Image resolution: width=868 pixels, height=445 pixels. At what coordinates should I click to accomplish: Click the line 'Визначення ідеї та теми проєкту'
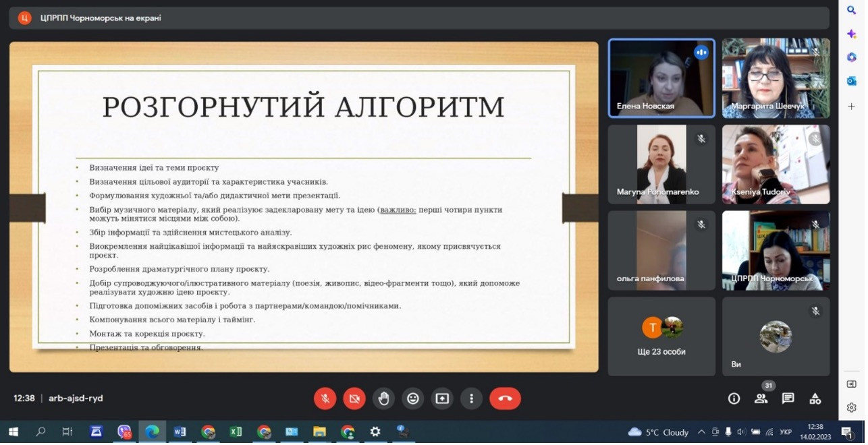154,167
